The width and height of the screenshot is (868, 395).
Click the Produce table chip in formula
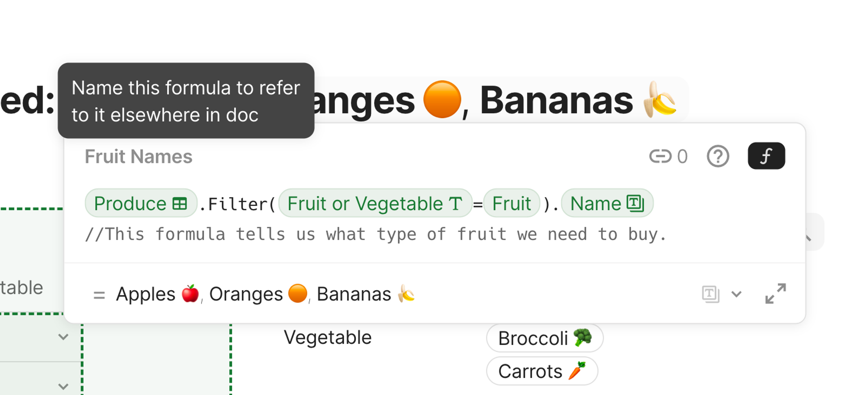[141, 203]
